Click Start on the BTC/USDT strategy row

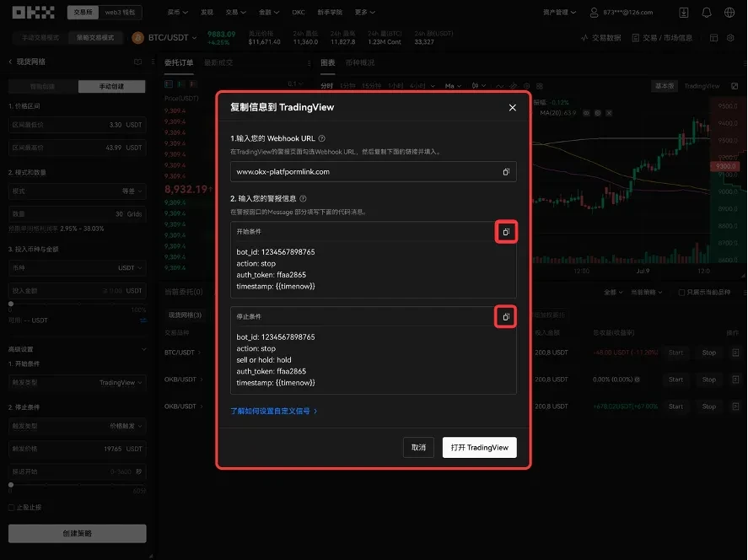point(675,353)
